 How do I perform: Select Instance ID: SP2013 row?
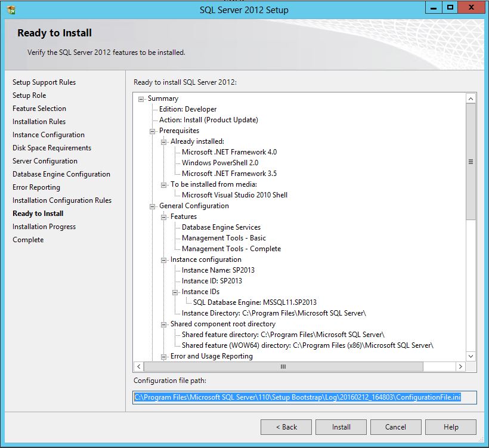click(x=212, y=281)
